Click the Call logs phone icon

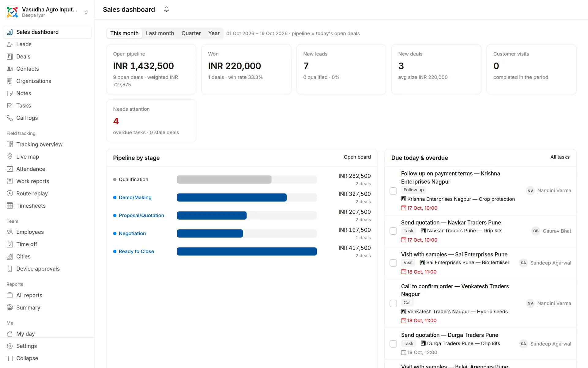click(10, 118)
